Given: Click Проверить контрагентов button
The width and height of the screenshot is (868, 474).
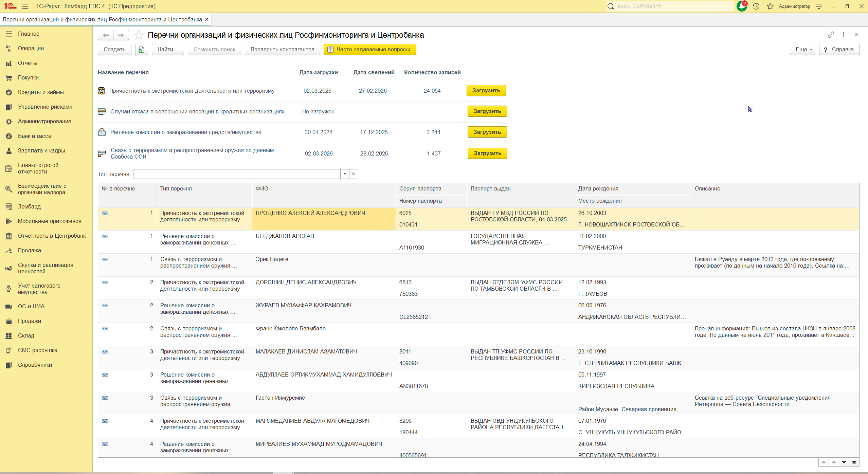Looking at the screenshot, I should point(282,50).
